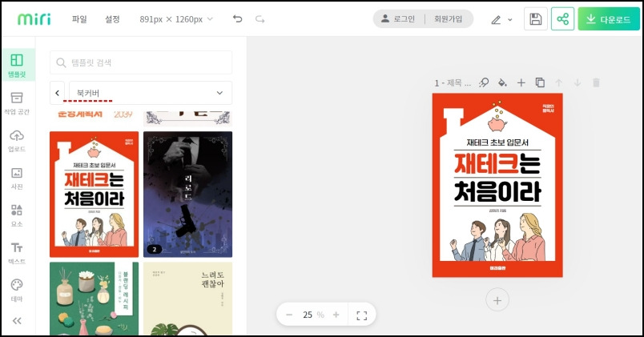Click the book cover on the canvas
Image resolution: width=644 pixels, height=337 pixels.
(x=497, y=185)
